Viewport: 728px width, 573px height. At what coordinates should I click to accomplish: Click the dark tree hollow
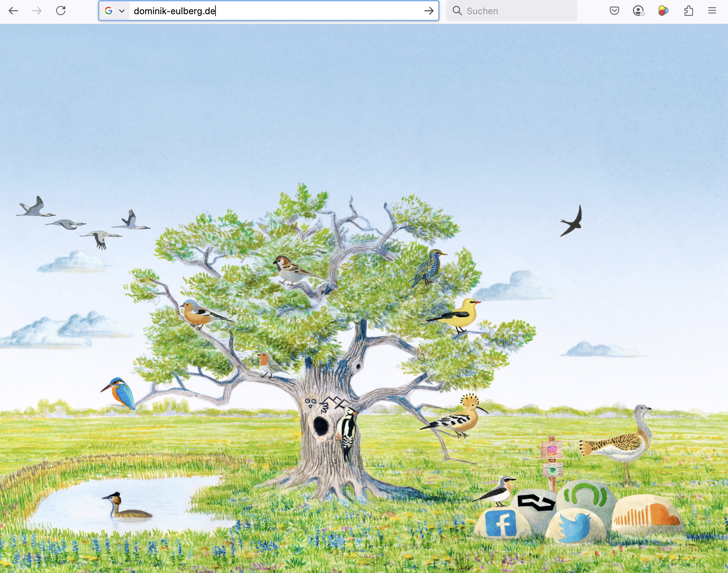320,425
